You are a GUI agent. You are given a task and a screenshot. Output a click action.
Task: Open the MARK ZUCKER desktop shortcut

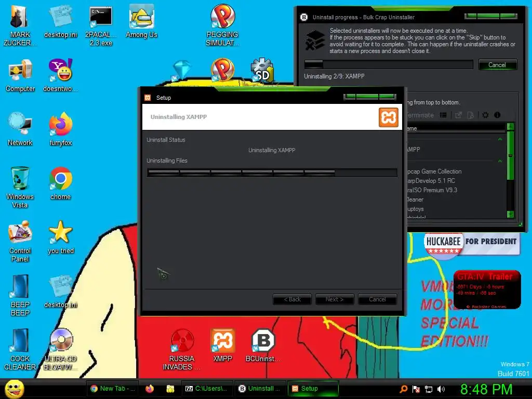click(20, 25)
